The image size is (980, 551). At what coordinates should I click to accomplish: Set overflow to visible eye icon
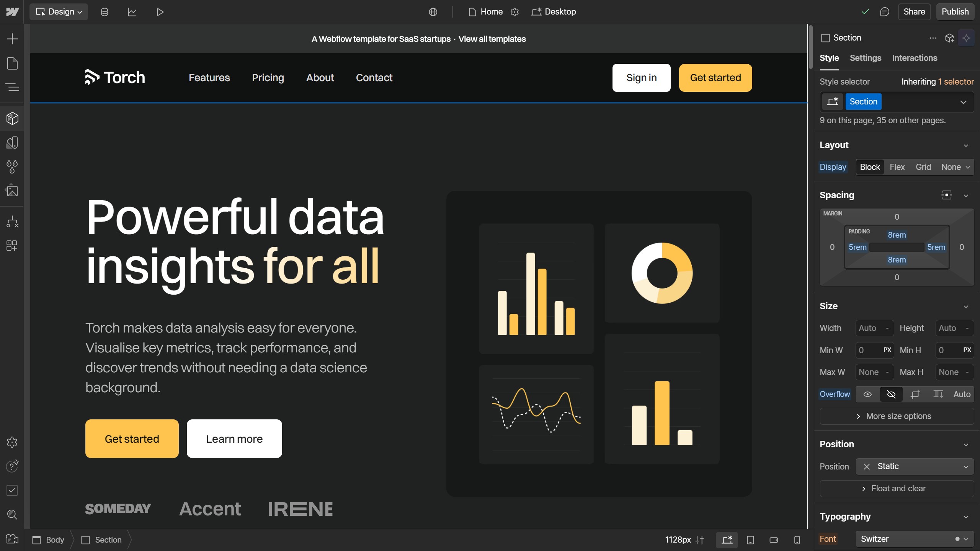coord(867,394)
